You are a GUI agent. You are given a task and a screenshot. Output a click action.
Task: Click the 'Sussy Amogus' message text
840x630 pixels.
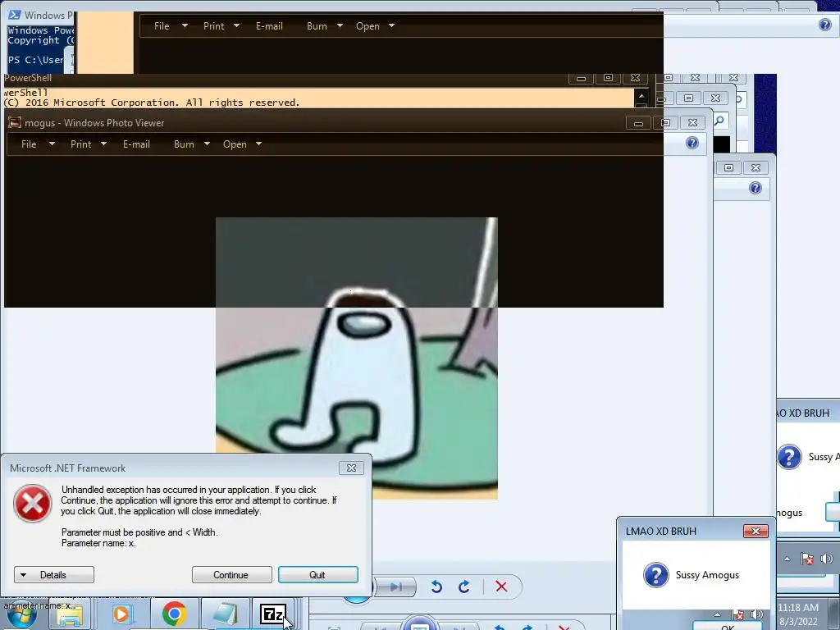[x=707, y=575]
